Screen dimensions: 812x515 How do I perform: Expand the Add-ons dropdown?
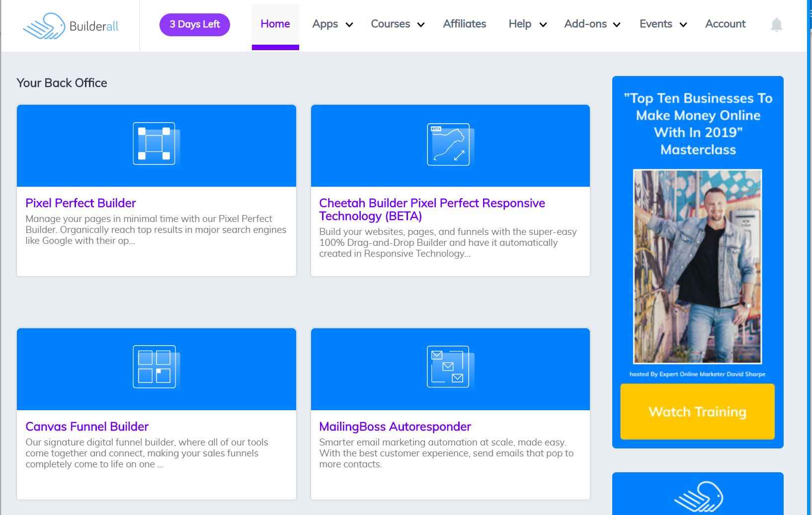pyautogui.click(x=591, y=24)
